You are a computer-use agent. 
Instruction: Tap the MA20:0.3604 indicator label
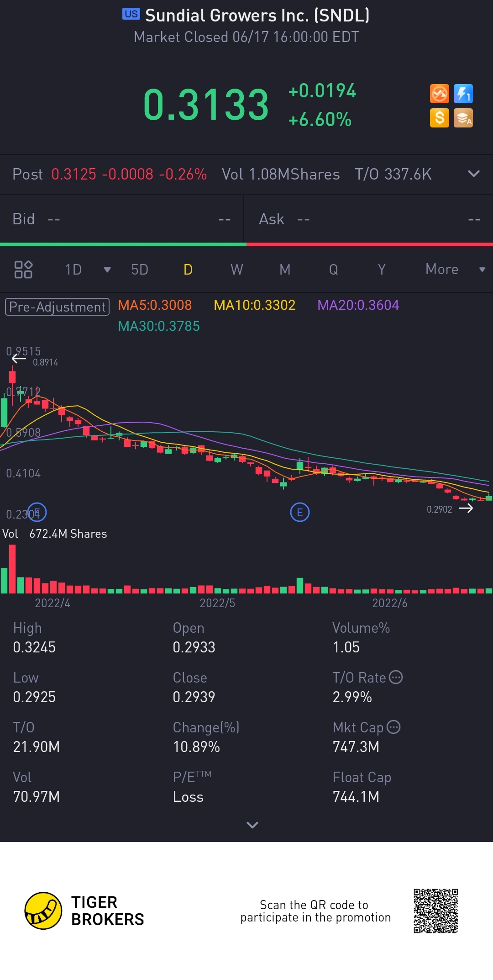point(358,305)
